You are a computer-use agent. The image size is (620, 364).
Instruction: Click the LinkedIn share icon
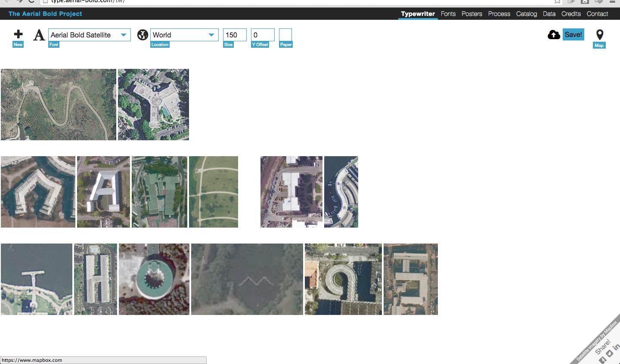[617, 346]
